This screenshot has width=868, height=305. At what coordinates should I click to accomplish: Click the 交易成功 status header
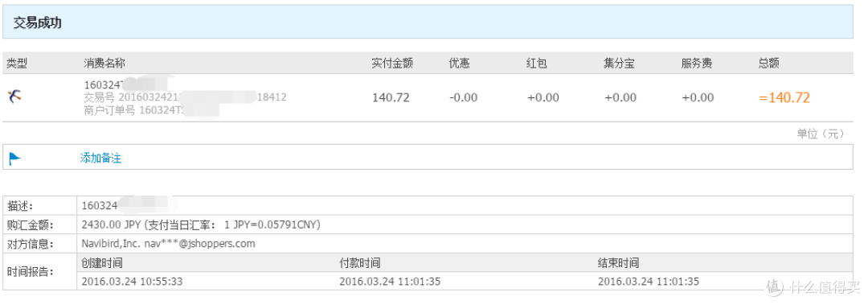tap(37, 23)
